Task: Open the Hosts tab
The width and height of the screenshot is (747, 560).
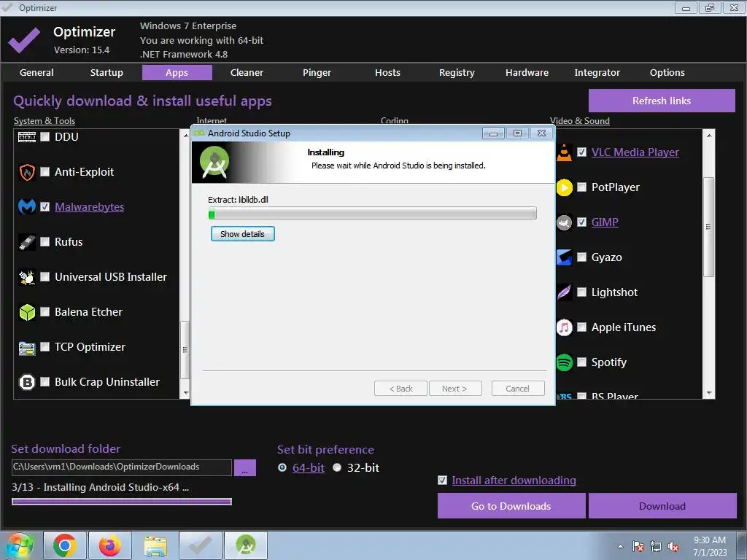Action: coord(387,73)
